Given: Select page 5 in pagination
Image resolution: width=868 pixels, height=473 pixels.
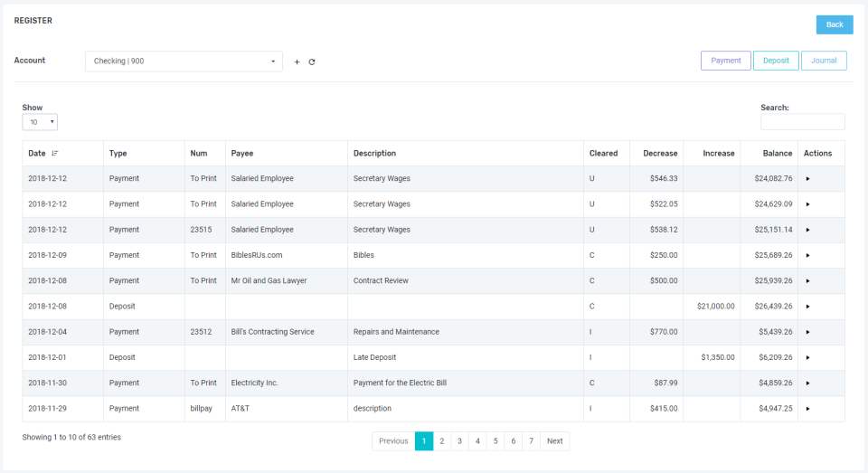Looking at the screenshot, I should click(495, 440).
